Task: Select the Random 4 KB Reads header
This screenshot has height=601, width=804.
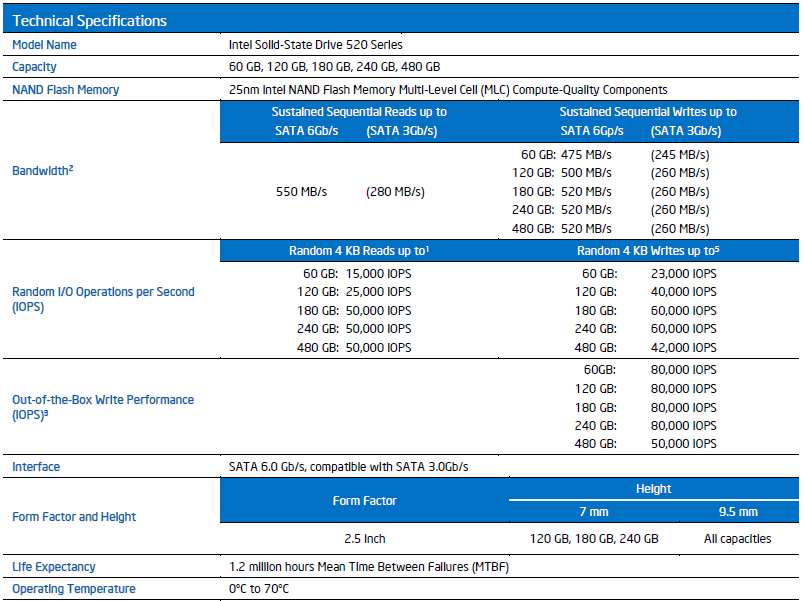Action: [359, 252]
